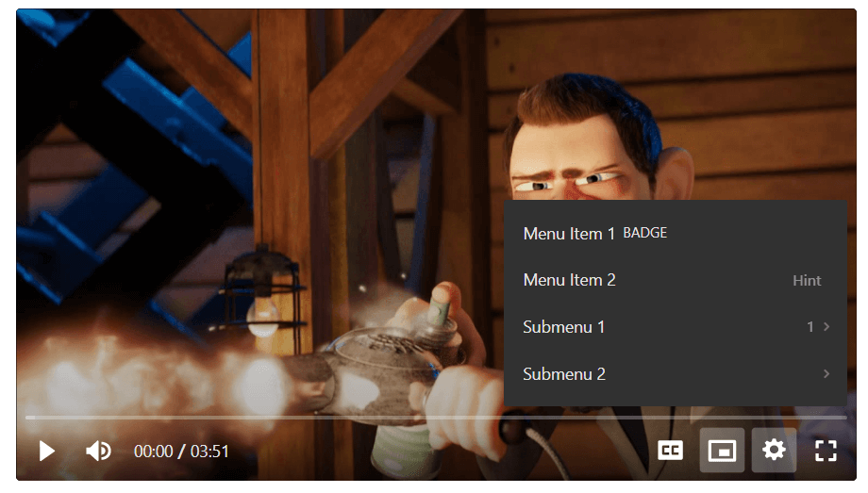
Task: Toggle closed captions with the CC icon
Action: click(x=671, y=451)
